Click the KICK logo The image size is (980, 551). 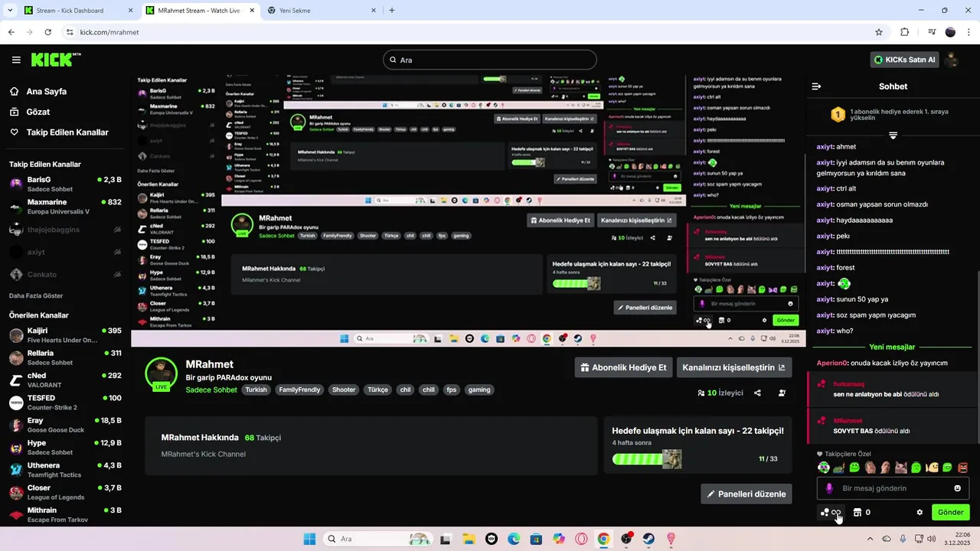56,60
